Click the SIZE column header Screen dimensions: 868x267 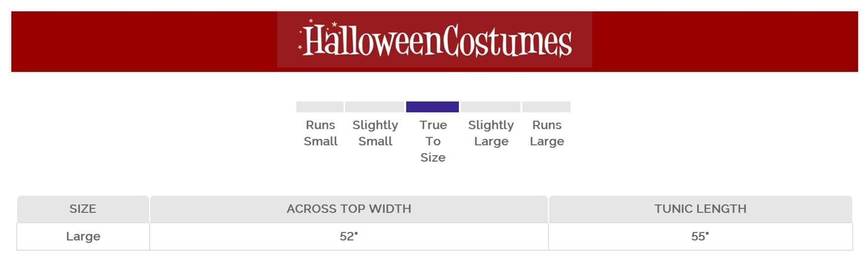click(83, 209)
